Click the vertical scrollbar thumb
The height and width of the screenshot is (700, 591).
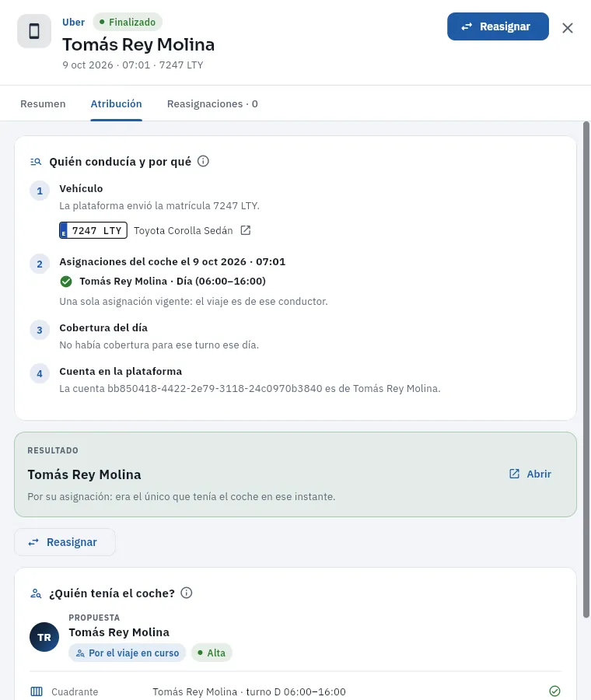pyautogui.click(x=586, y=369)
